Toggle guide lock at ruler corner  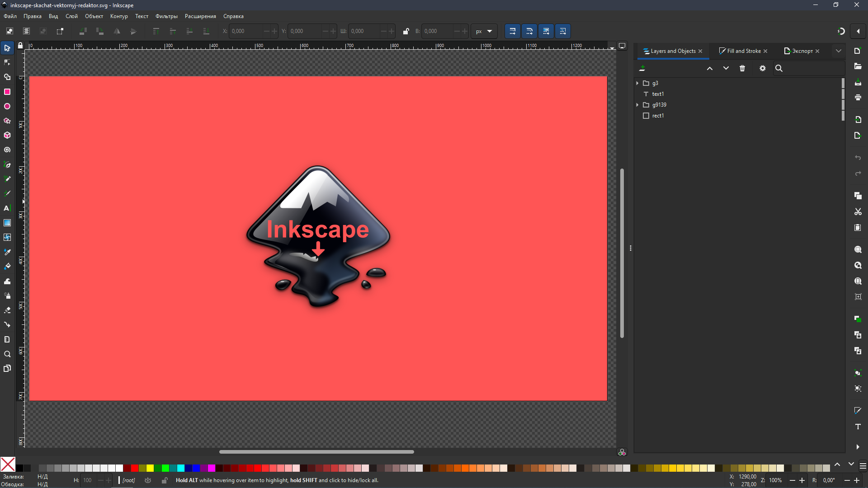coord(20,46)
